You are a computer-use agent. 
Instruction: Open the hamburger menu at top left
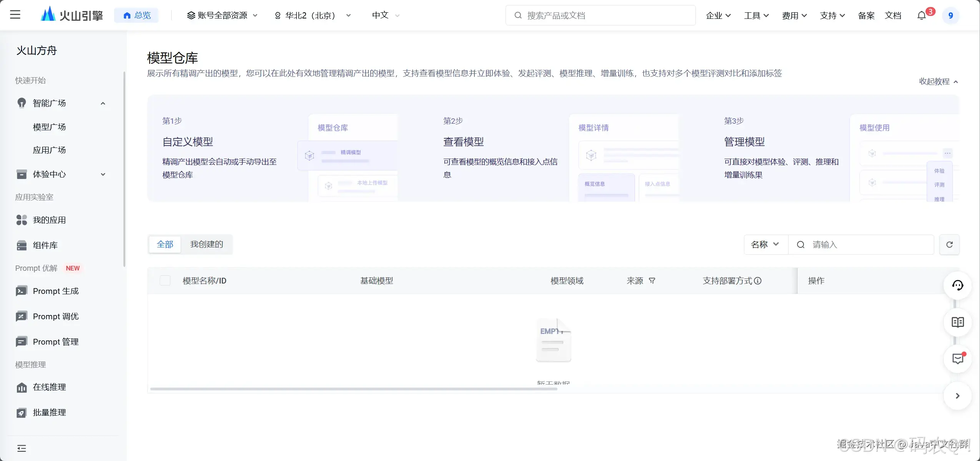[x=15, y=15]
